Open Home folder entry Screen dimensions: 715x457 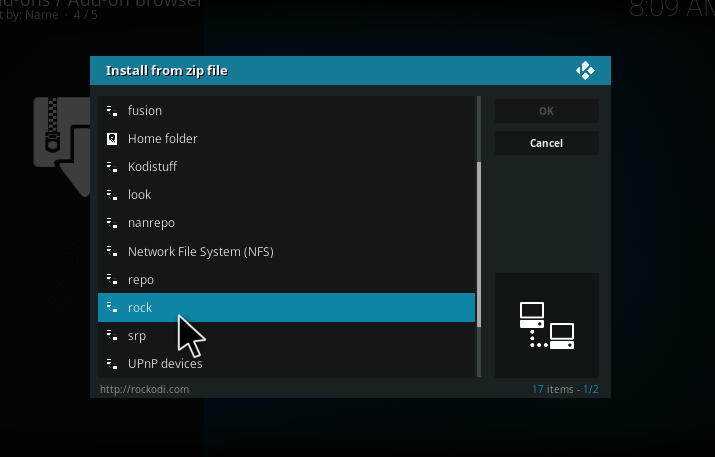point(286,139)
